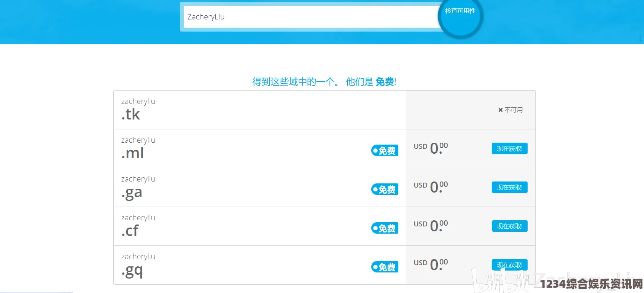Select the zacheryliu .tk domain text
The image size is (644, 293).
point(138,109)
